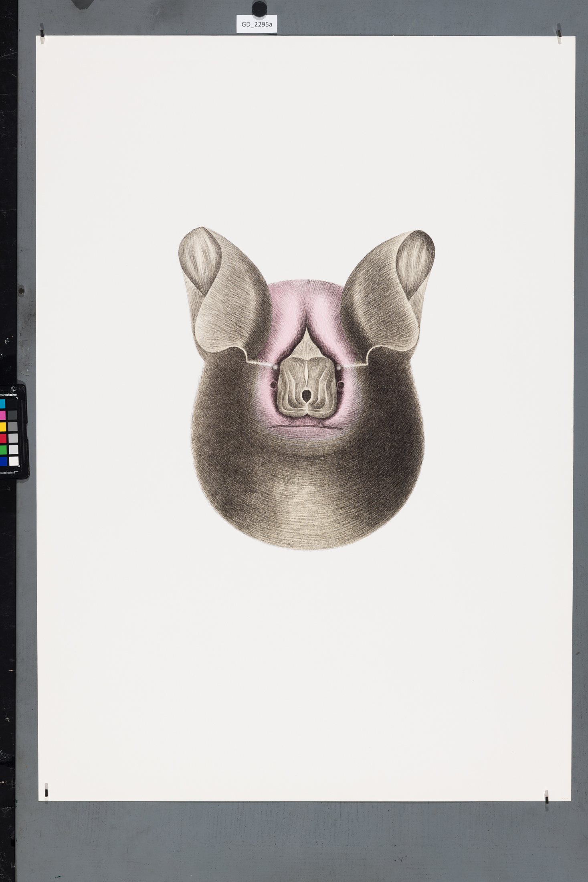Click the millimeter ruler scale on colorchecker
The width and height of the screenshot is (588, 882).
(x=8, y=472)
